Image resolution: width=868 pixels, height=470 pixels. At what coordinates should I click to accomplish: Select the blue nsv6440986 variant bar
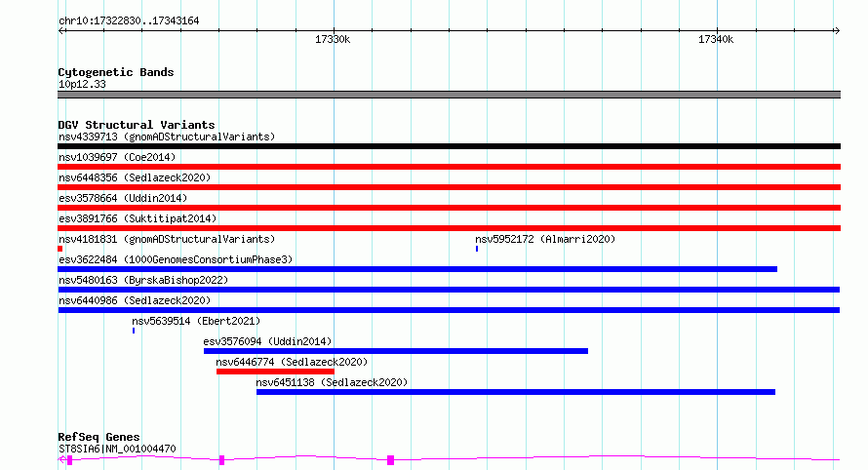click(449, 310)
